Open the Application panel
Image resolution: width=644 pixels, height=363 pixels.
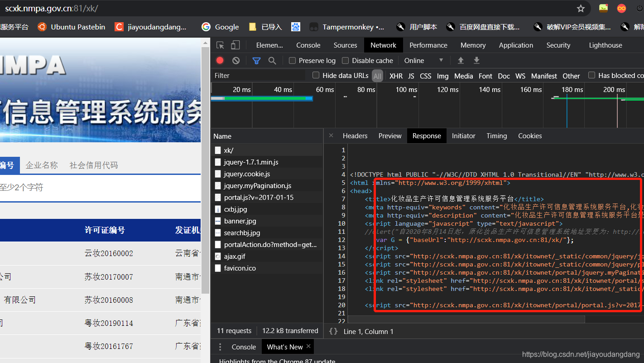pos(516,45)
